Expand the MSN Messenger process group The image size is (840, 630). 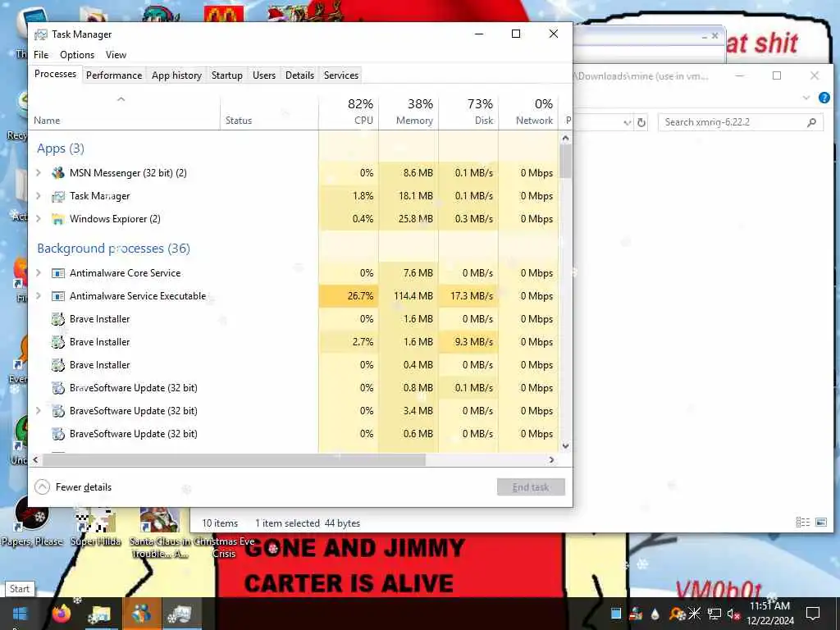coord(38,173)
